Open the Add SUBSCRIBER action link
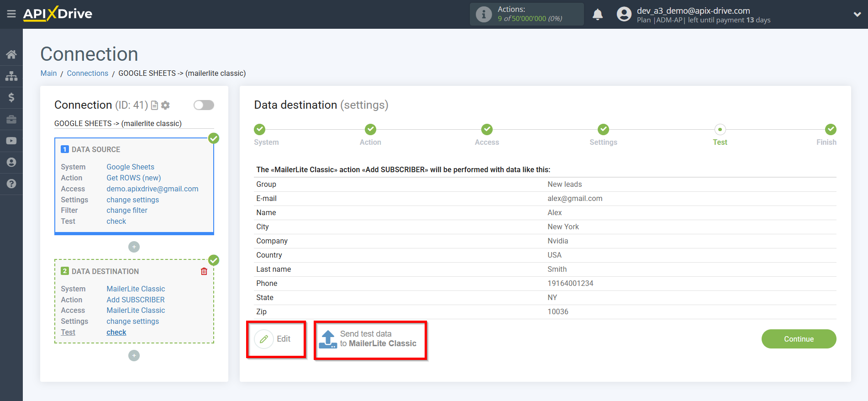 [136, 300]
